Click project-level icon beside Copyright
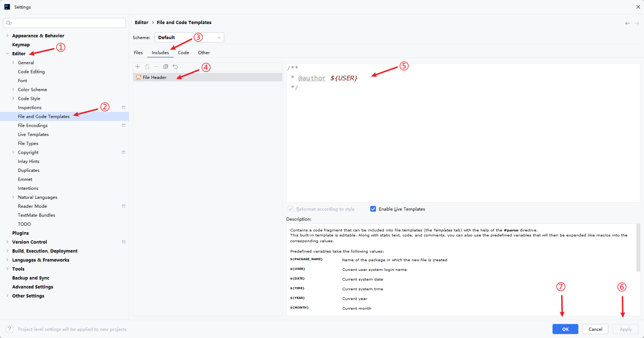 tap(123, 152)
